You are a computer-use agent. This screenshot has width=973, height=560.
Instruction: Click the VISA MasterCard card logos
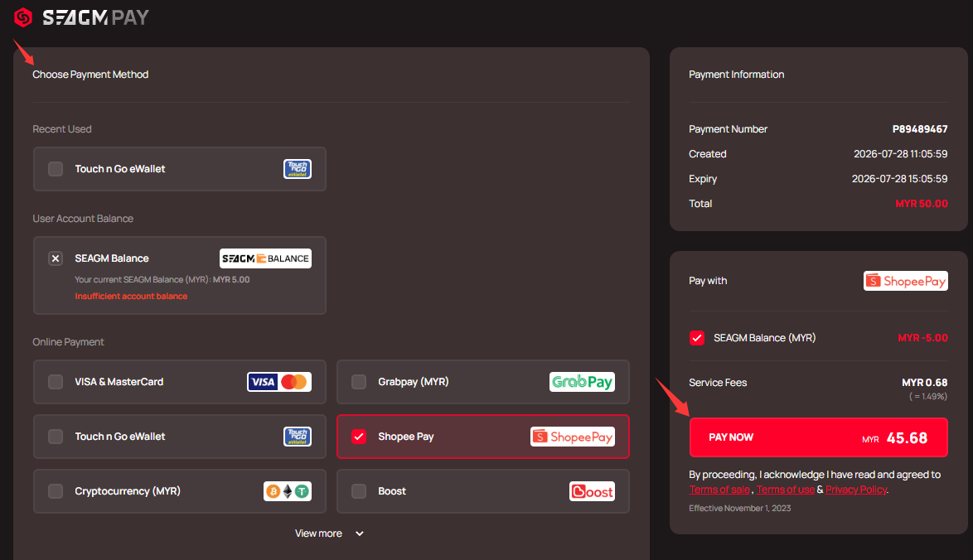(x=279, y=382)
